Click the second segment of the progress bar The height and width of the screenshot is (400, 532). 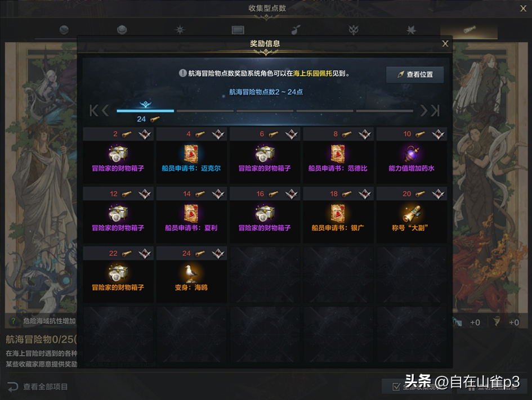click(x=205, y=111)
